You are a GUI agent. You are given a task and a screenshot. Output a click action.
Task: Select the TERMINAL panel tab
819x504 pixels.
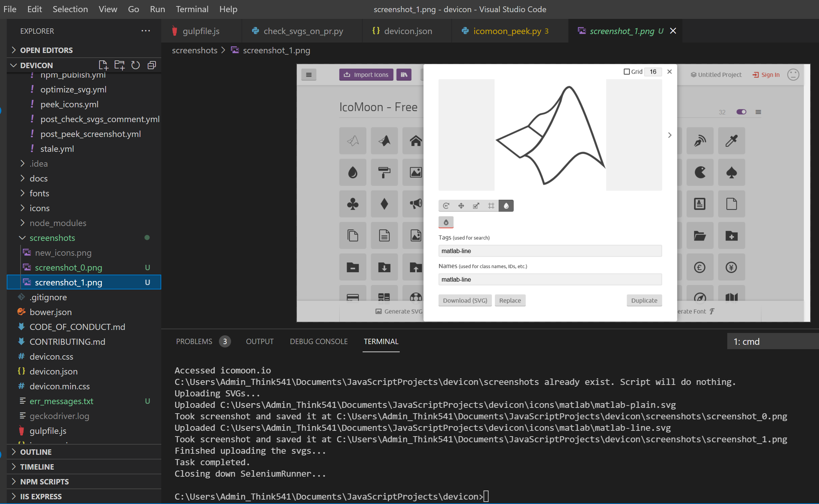coord(381,341)
